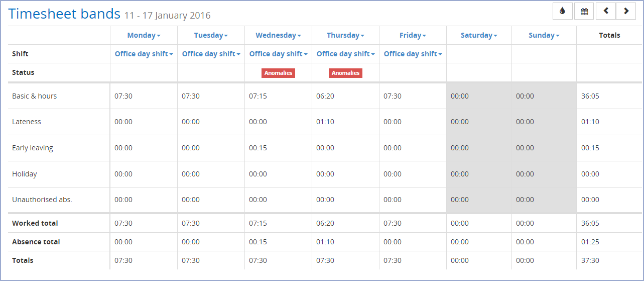
Task: Click Thursday's Basic & hours value 06:20
Action: tap(325, 96)
